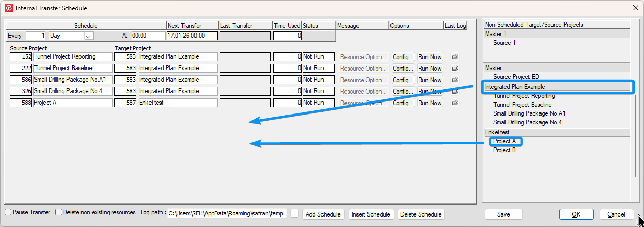Click the Log path text field
This screenshot has width=644, height=227.
point(227,214)
